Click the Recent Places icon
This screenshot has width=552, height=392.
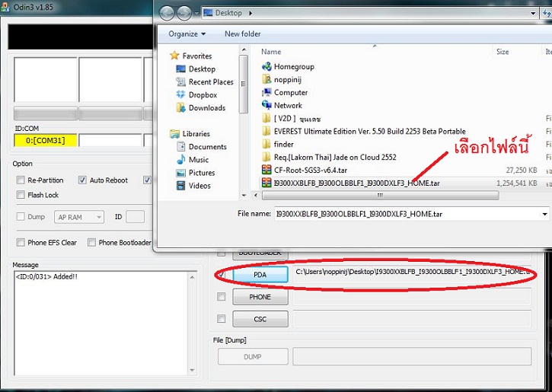(x=180, y=81)
